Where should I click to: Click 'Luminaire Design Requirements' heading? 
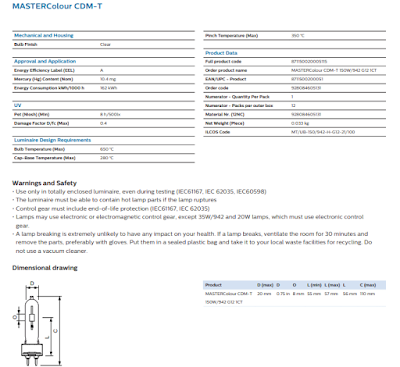coord(52,140)
